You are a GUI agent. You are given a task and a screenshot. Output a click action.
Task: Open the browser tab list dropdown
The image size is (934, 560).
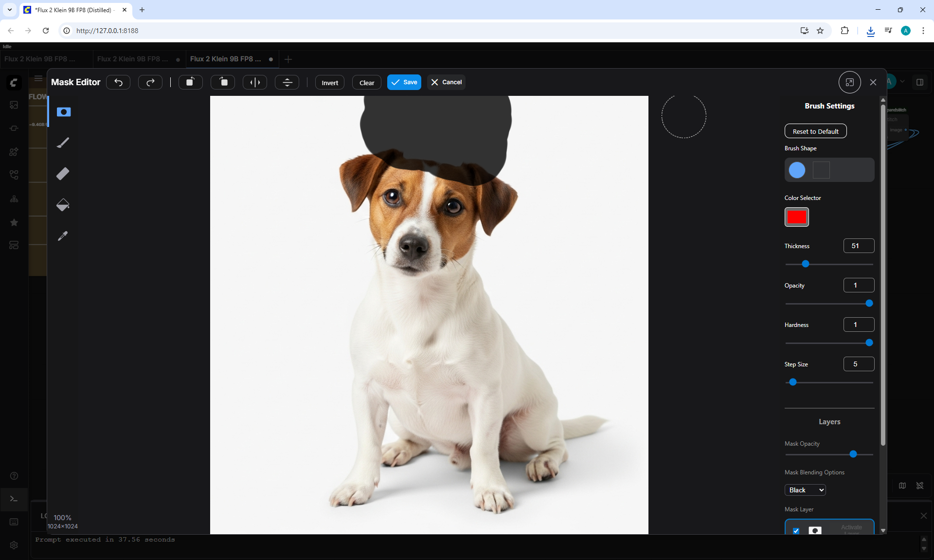pos(9,10)
